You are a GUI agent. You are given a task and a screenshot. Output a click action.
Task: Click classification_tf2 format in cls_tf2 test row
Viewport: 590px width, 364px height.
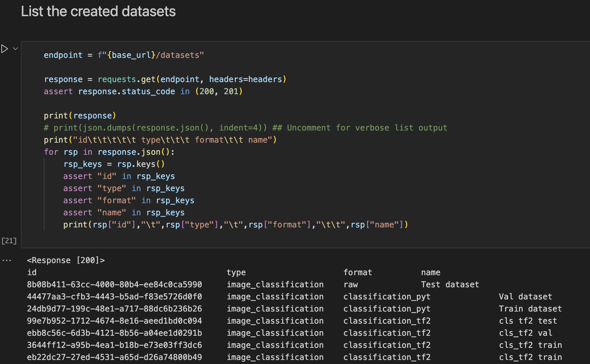tap(387, 321)
